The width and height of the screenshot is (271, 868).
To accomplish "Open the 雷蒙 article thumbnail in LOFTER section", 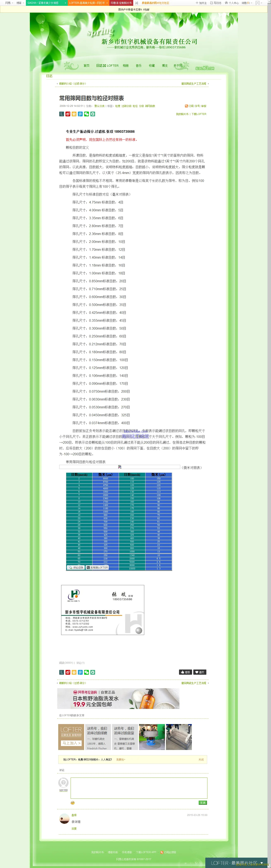I will pyautogui.click(x=125, y=737).
